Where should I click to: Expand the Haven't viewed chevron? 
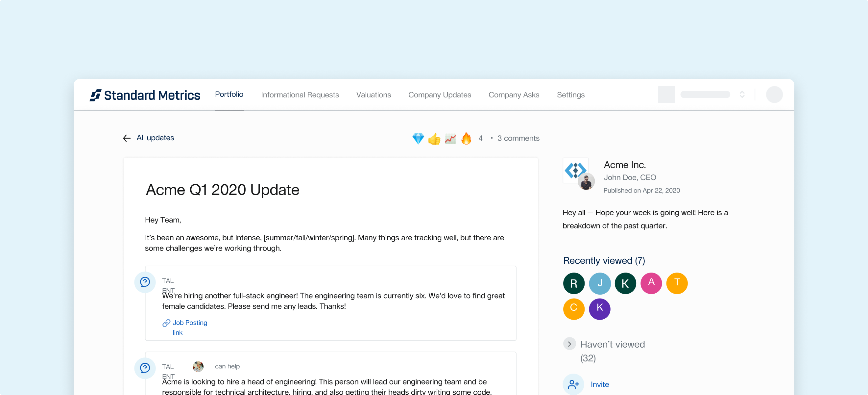569,344
